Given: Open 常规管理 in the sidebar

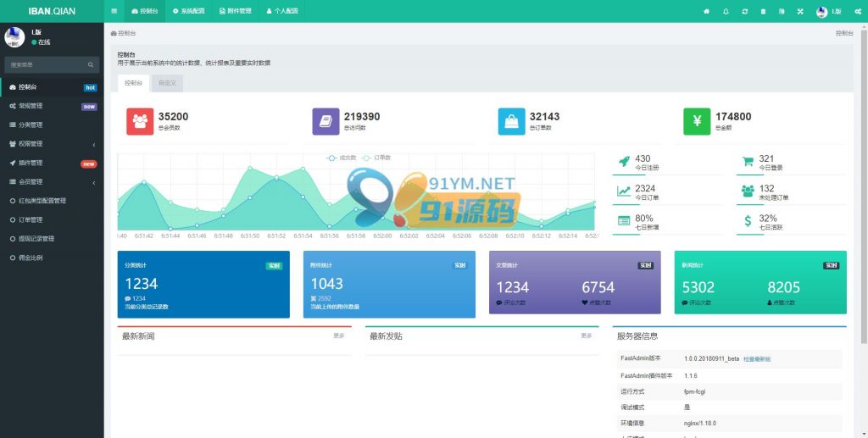Looking at the screenshot, I should point(52,106).
